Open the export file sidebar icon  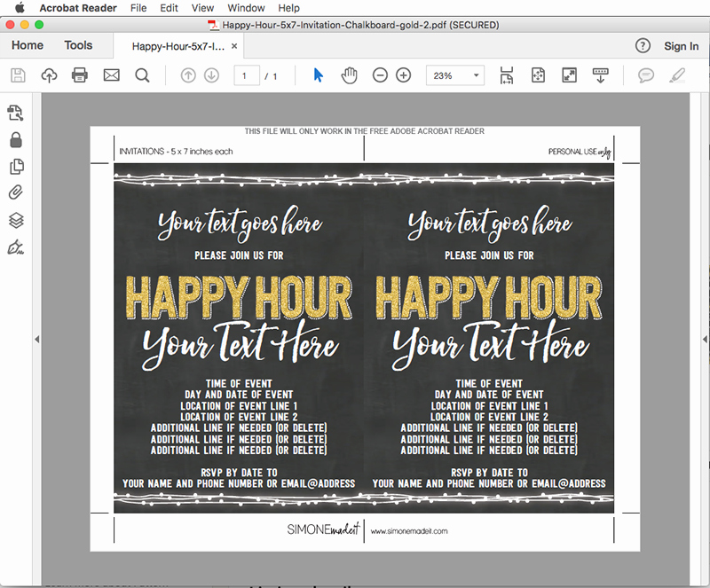(16, 114)
